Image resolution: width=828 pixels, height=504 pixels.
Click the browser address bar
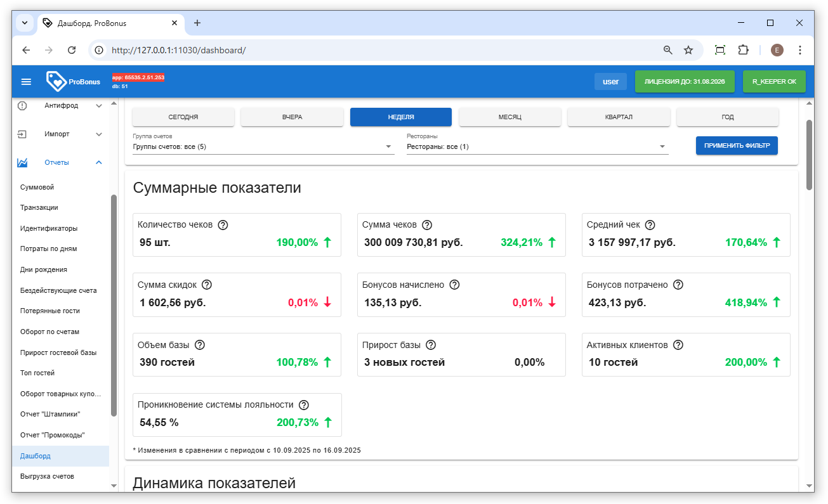tap(381, 50)
